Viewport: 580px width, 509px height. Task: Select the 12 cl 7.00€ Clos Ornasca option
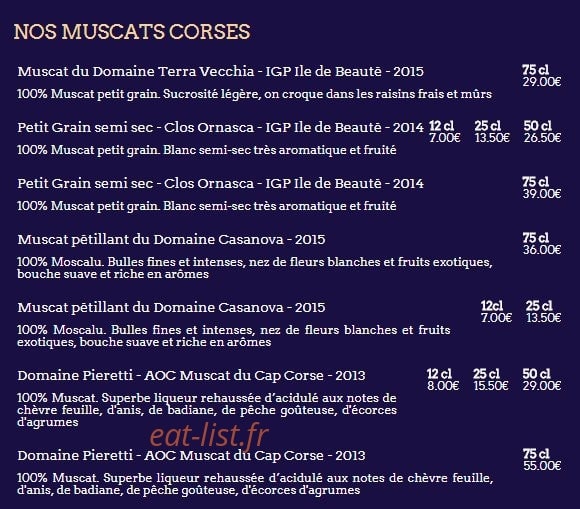[x=445, y=132]
